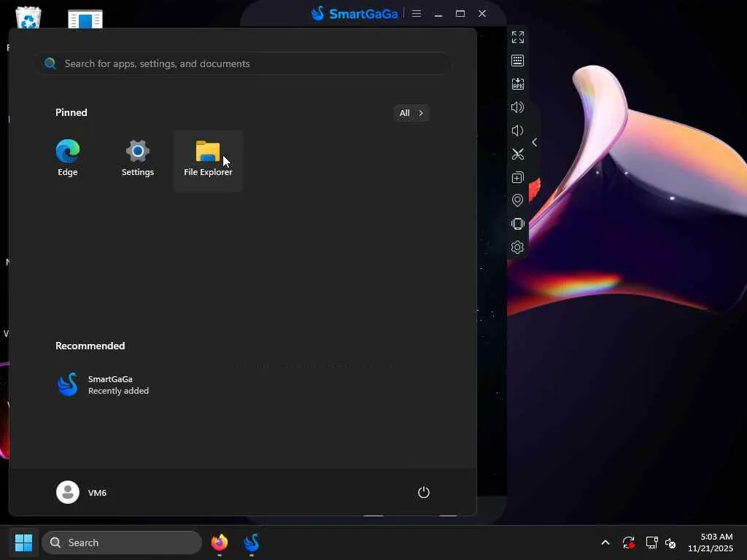Click the SmartGaGa title logo

[x=354, y=13]
